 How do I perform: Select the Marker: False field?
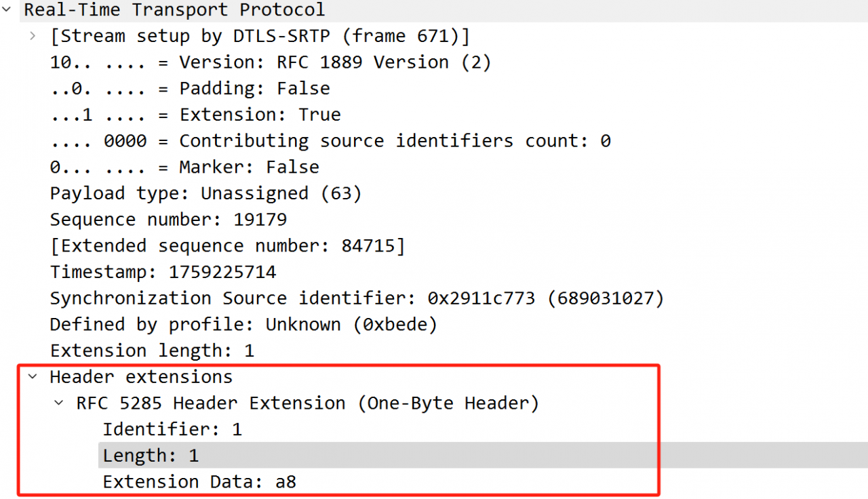point(184,167)
